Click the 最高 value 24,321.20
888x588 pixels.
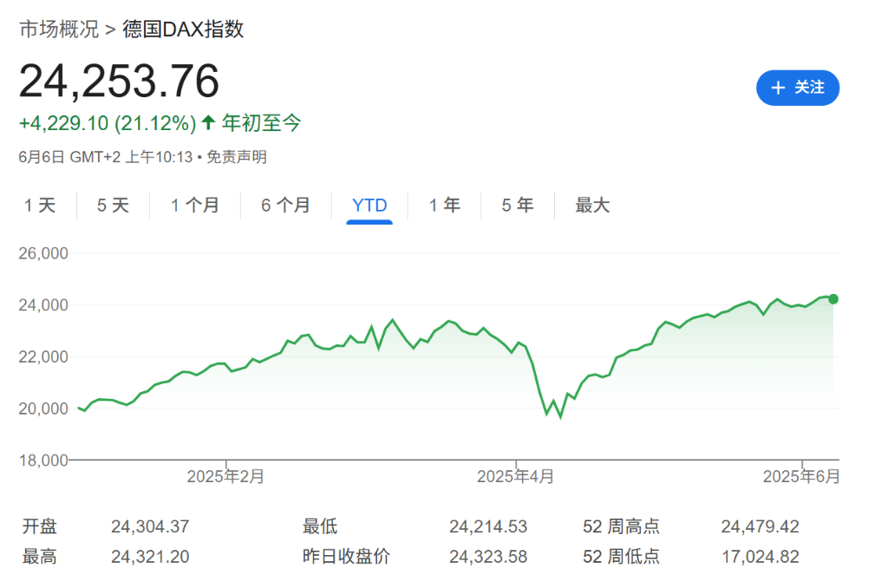coord(150,557)
